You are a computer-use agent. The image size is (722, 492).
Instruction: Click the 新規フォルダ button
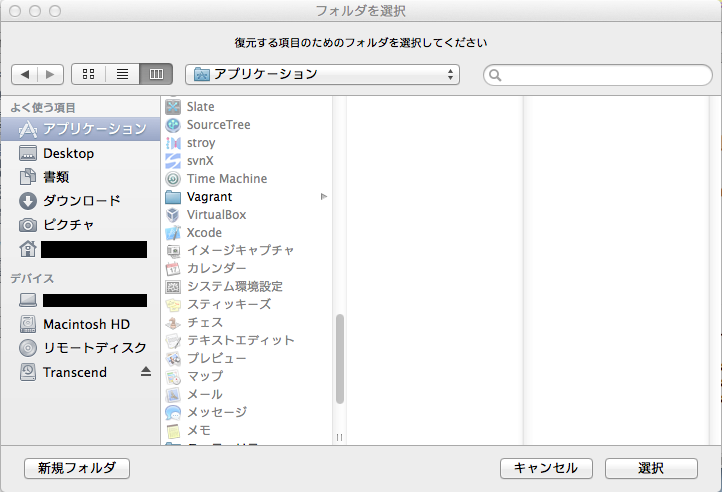click(x=77, y=469)
